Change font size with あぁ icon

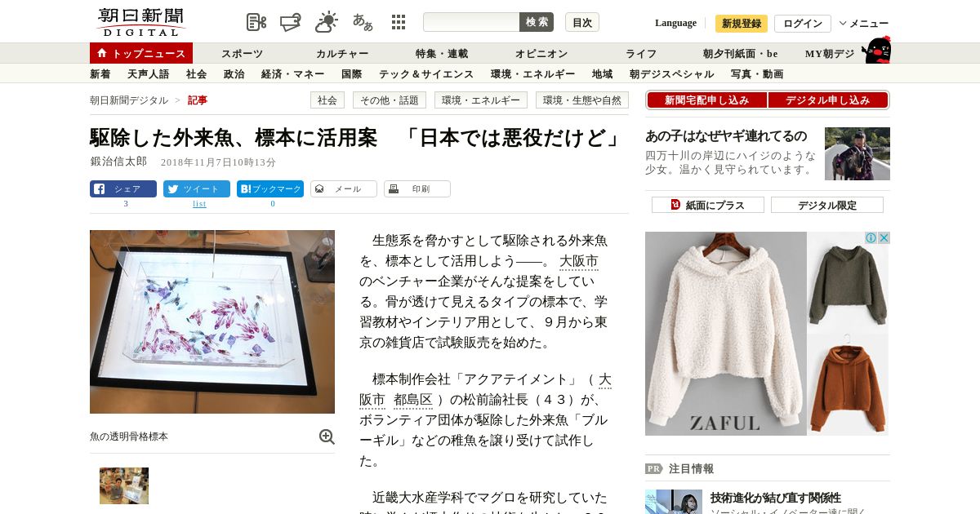click(x=363, y=22)
